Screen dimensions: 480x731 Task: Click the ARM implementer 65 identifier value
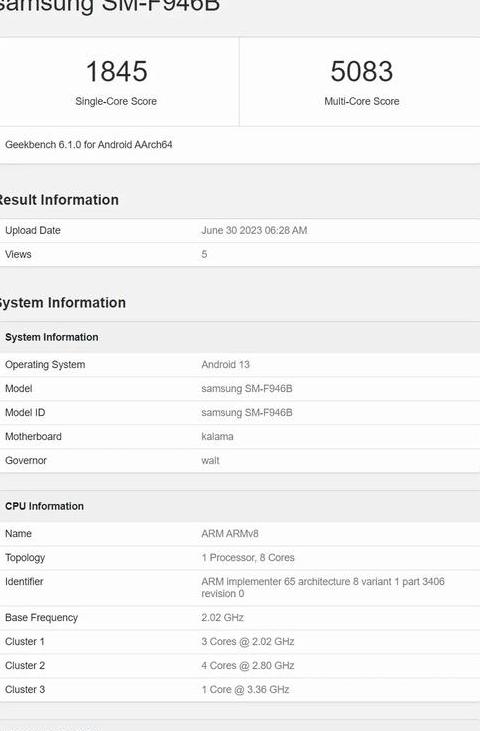(323, 587)
